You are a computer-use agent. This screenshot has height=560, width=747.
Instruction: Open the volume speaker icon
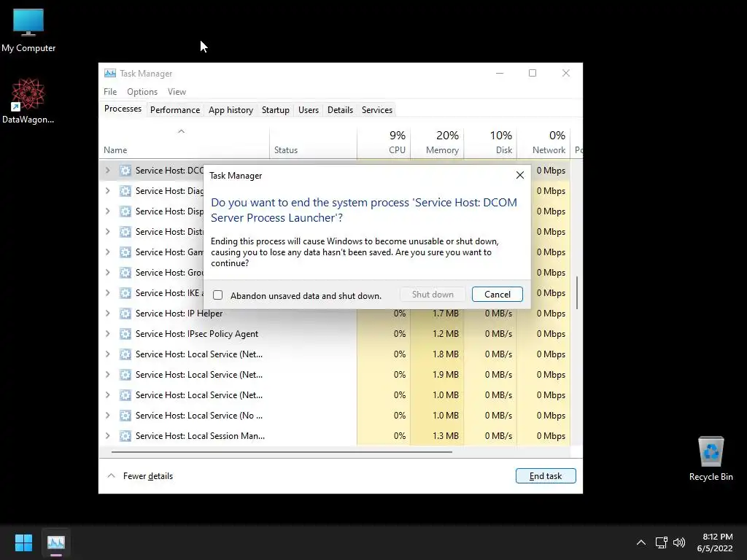coord(679,542)
